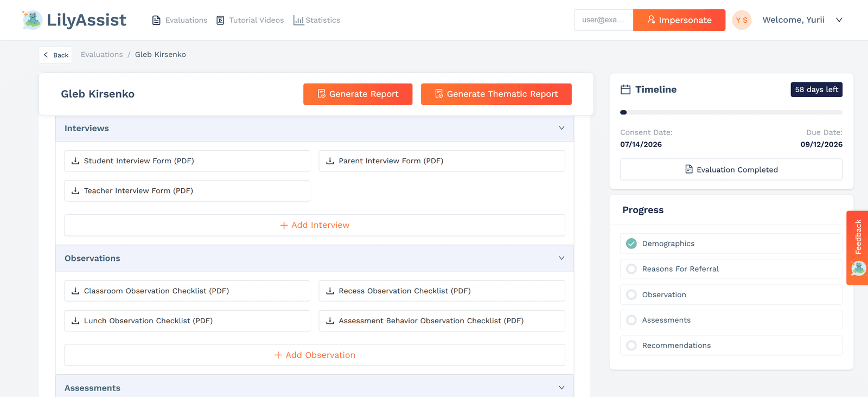Download Student Interview Form (PDF)
The width and height of the screenshot is (868, 397).
[x=187, y=161]
